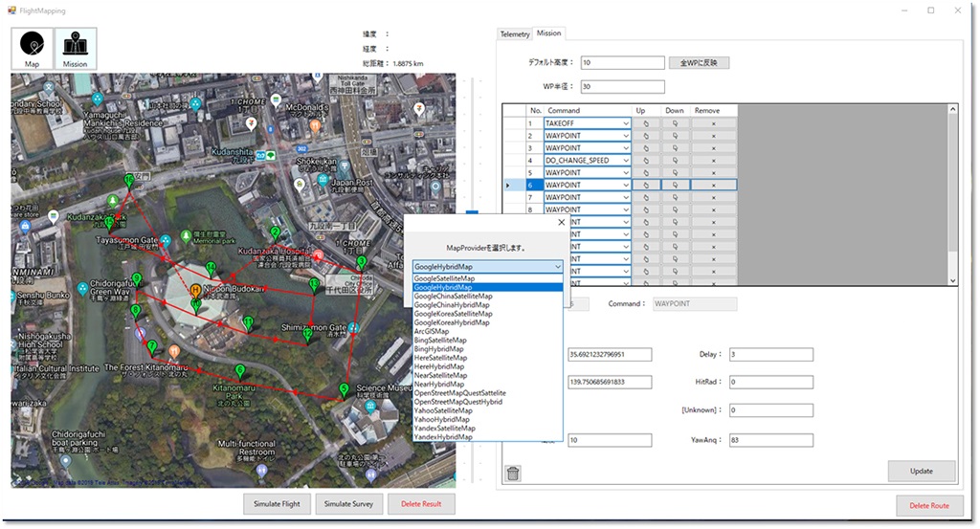Move row 1 TAKEOFF up
The image size is (980, 529).
(x=646, y=123)
